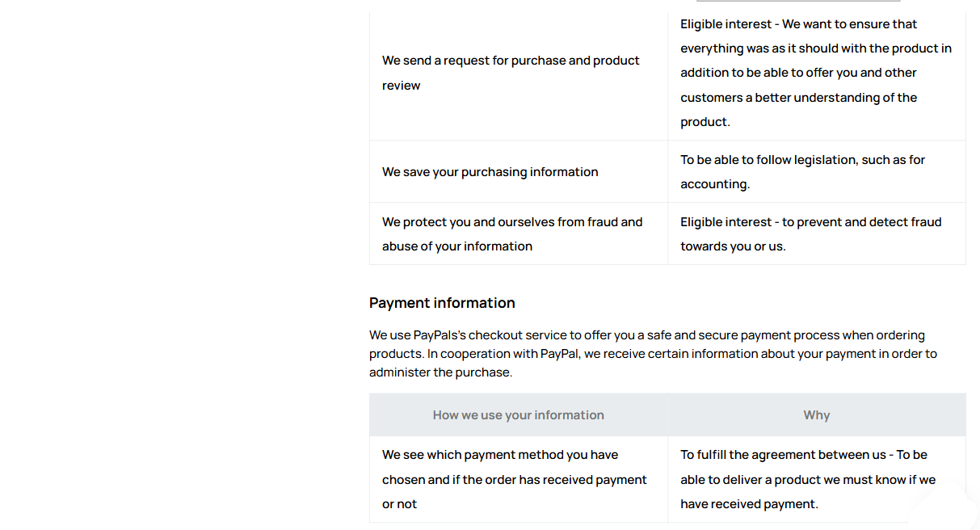Image resolution: width=980 pixels, height=530 pixels.
Task: Click the words "product review" in the table
Action: coord(402,86)
